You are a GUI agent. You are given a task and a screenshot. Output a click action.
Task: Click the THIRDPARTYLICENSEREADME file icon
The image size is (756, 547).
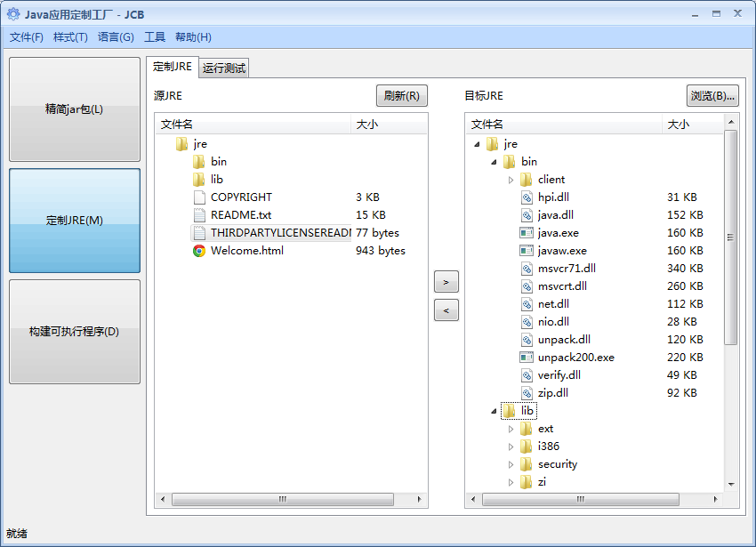click(199, 233)
